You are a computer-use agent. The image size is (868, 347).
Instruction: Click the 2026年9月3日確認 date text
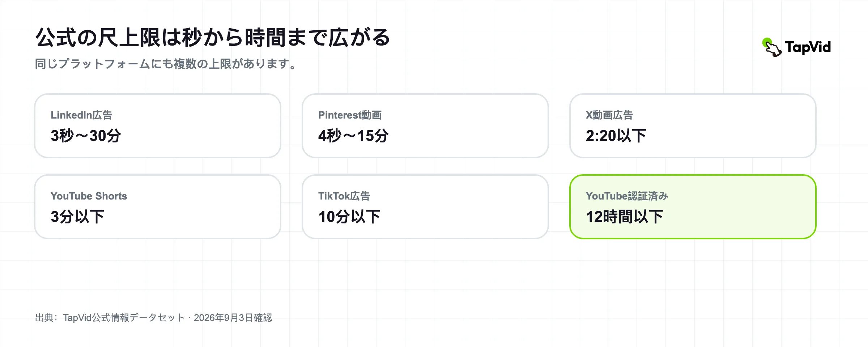point(233,318)
